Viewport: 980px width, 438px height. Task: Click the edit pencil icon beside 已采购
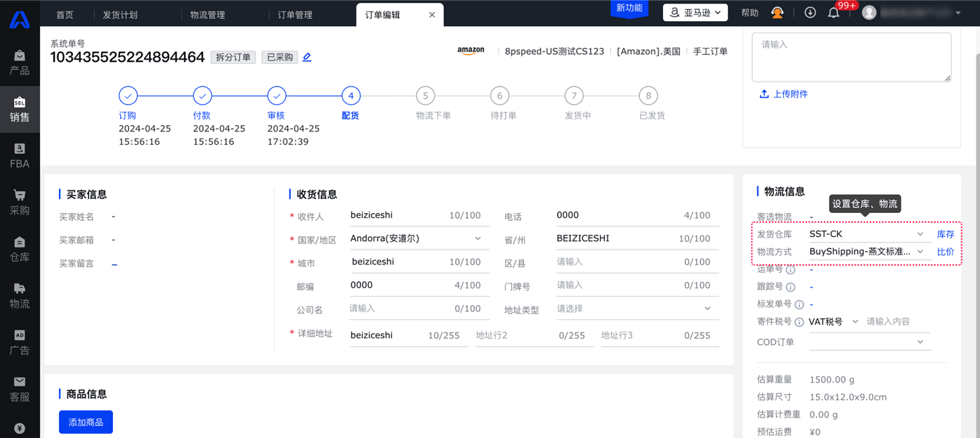(x=307, y=58)
